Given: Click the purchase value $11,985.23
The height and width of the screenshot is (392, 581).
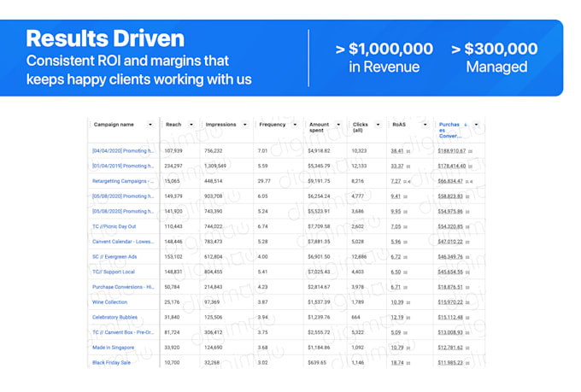Looking at the screenshot, I should 450,363.
